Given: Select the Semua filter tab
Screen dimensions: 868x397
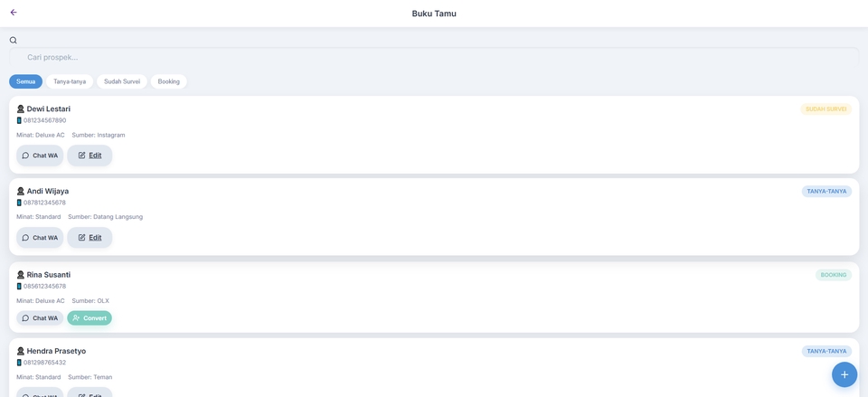Looking at the screenshot, I should point(26,81).
